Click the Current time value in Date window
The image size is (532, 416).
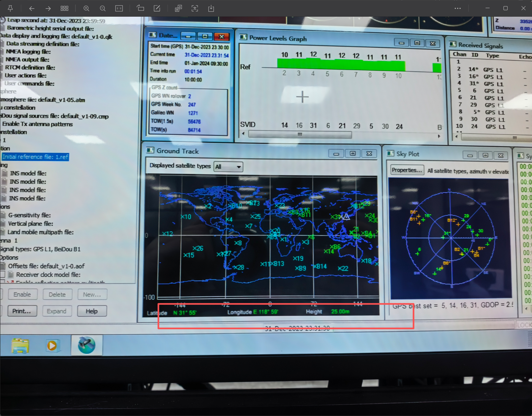coord(206,55)
